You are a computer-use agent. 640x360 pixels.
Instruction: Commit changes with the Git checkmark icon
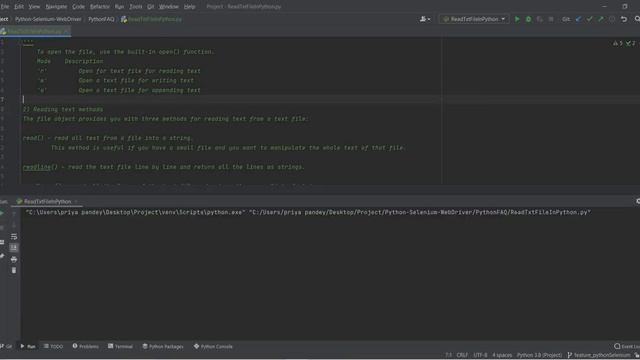[x=589, y=19]
